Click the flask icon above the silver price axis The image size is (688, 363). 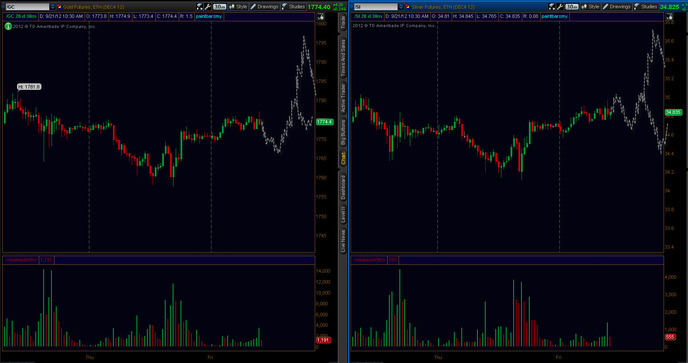670,16
